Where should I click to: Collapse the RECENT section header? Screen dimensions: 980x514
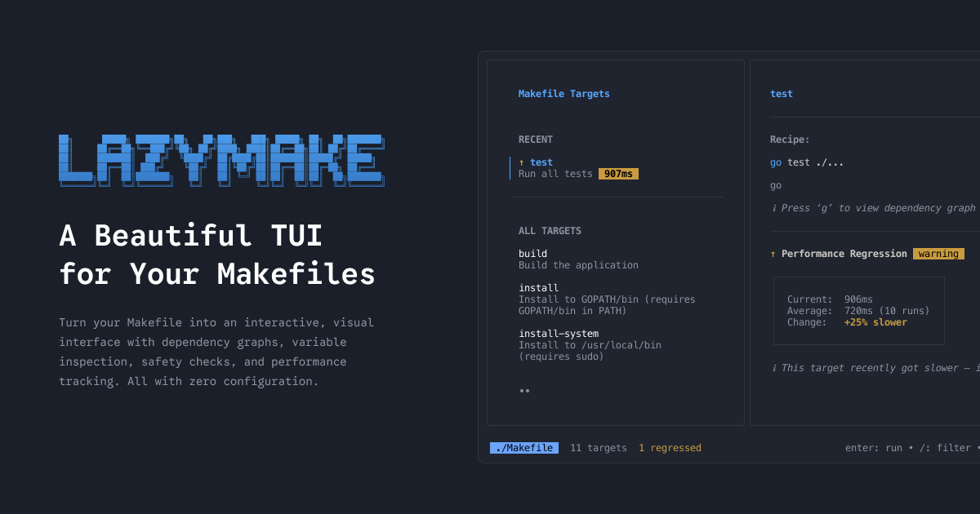536,140
